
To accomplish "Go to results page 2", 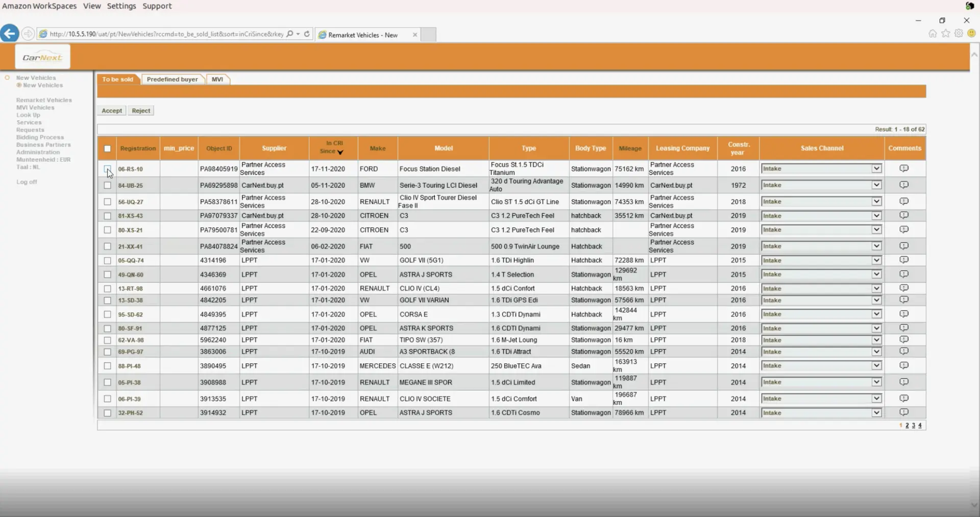I will coord(907,426).
